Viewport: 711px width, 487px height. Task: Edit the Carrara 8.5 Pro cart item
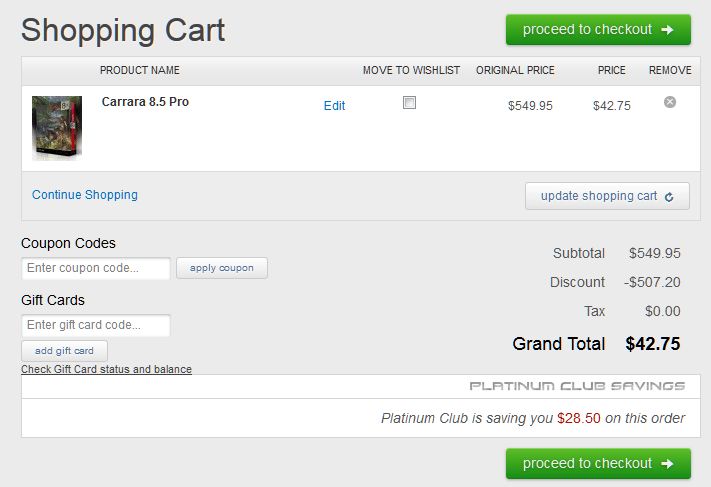tap(334, 105)
